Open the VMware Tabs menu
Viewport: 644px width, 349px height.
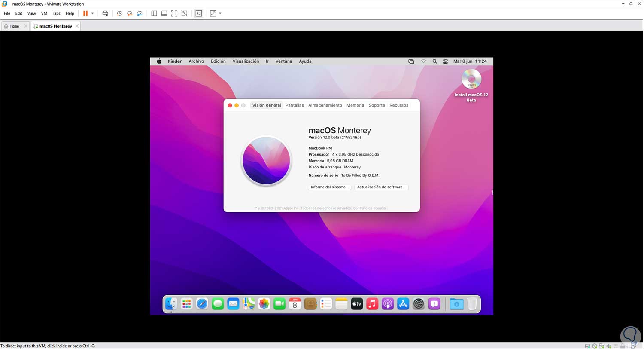56,13
